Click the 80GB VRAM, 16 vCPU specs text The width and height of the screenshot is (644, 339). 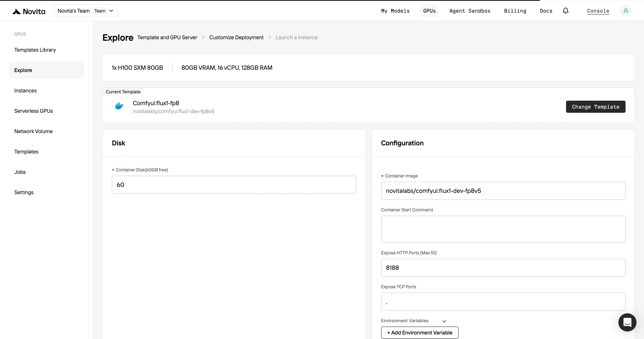coord(227,68)
